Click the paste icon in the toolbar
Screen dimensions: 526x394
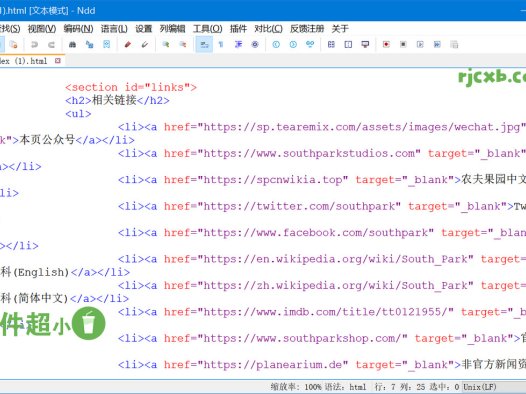click(13, 45)
